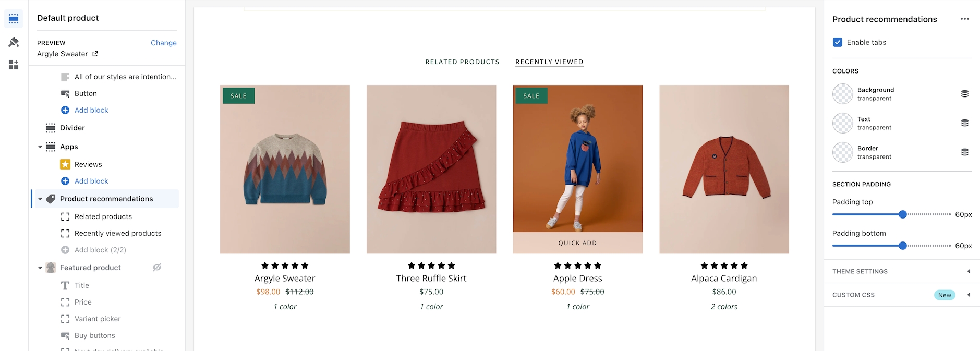
Task: Expand the Custom CSS panel
Action: [902, 295]
